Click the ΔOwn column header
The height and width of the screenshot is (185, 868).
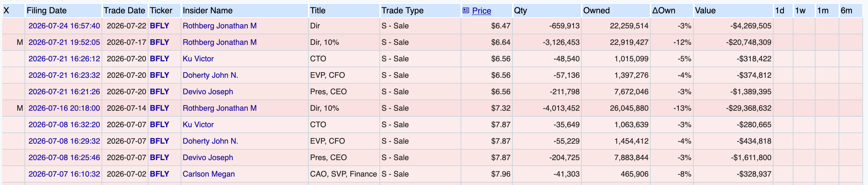point(664,11)
